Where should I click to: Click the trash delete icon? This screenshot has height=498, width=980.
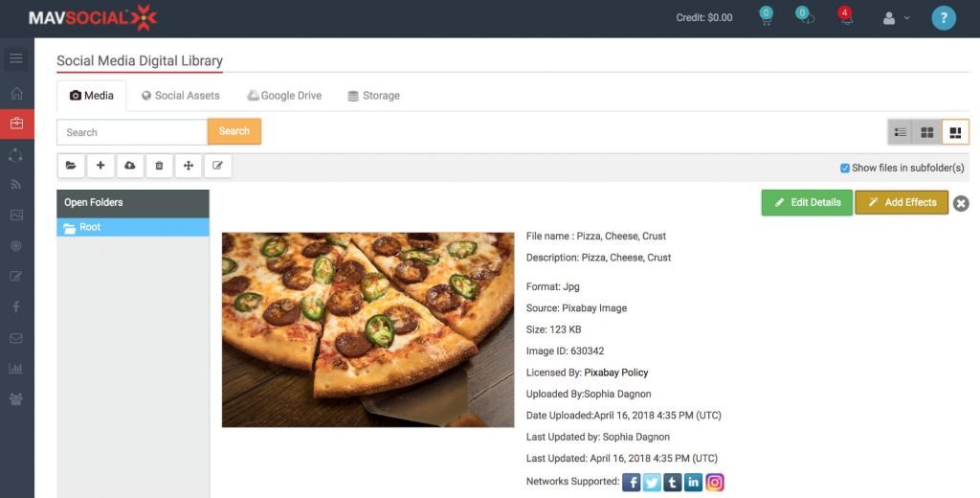tap(159, 166)
